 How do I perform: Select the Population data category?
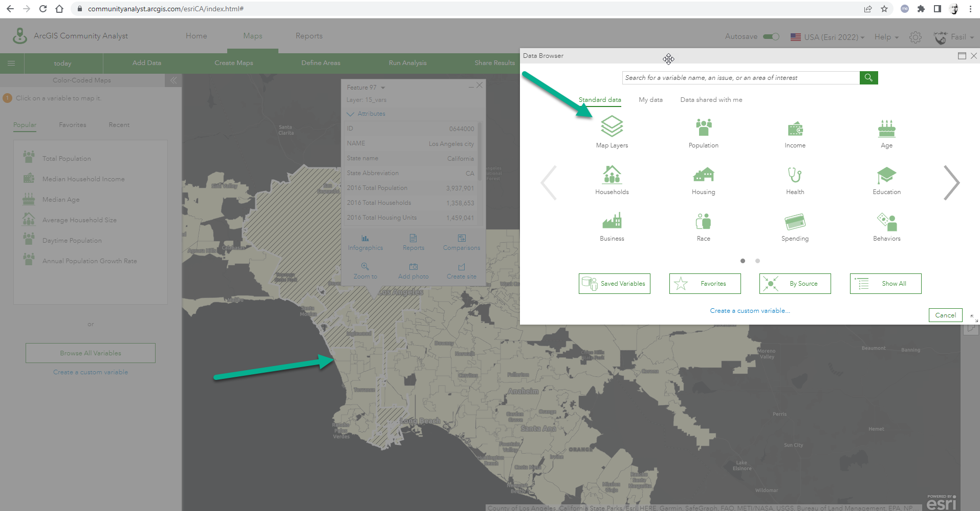(703, 131)
